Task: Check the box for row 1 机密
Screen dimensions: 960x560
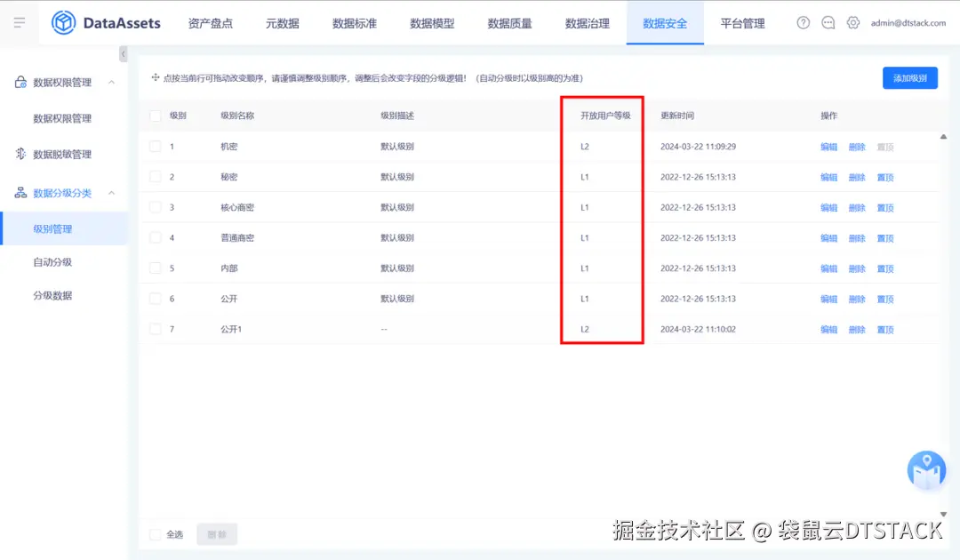Action: [x=156, y=147]
